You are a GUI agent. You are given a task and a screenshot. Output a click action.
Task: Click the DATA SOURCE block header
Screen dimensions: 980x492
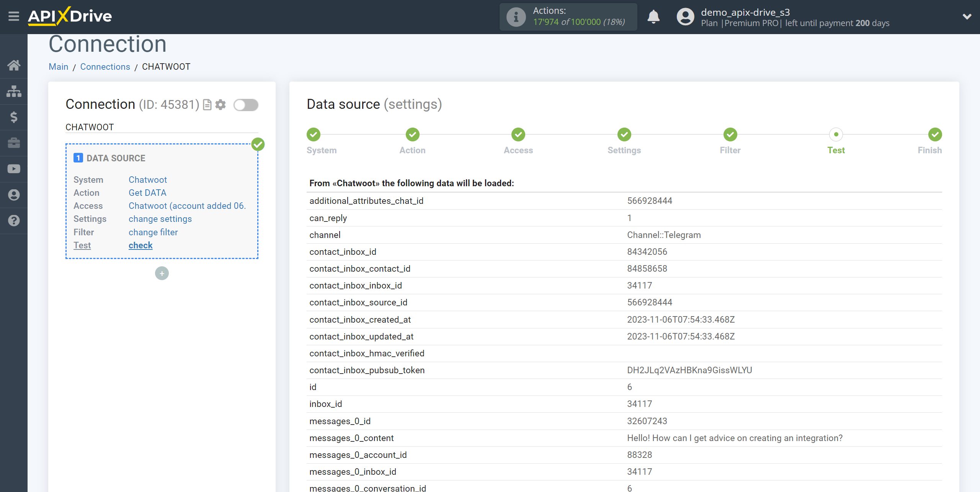(116, 158)
